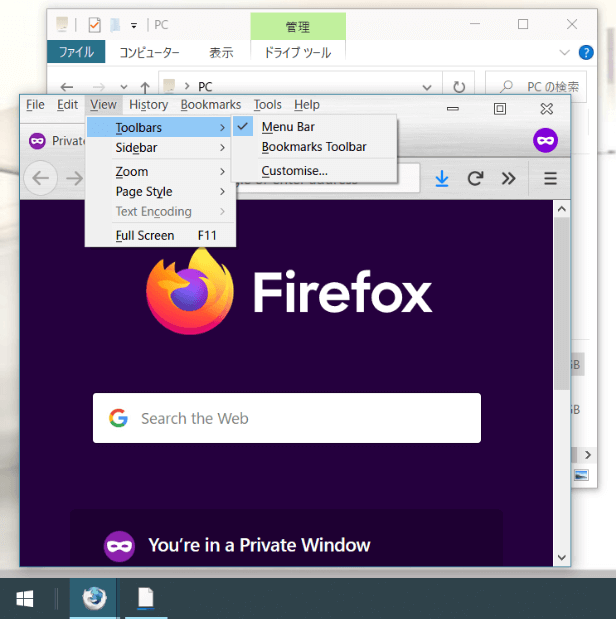Click Explorer new folder quick access icon

point(115,25)
